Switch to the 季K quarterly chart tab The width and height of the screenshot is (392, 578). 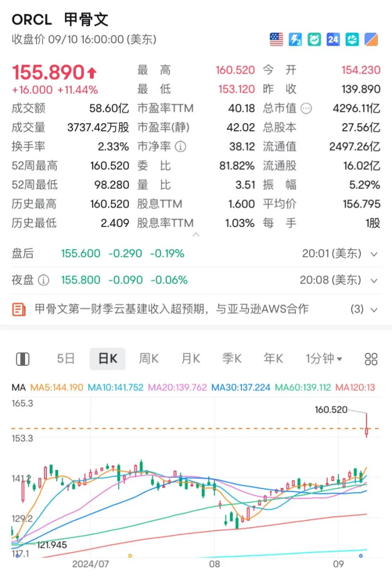[232, 358]
